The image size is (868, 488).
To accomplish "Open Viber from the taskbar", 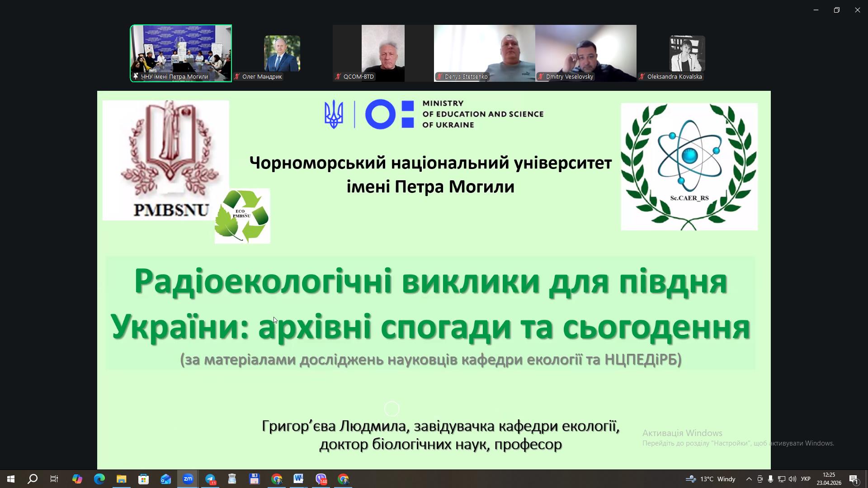I will pos(321,479).
